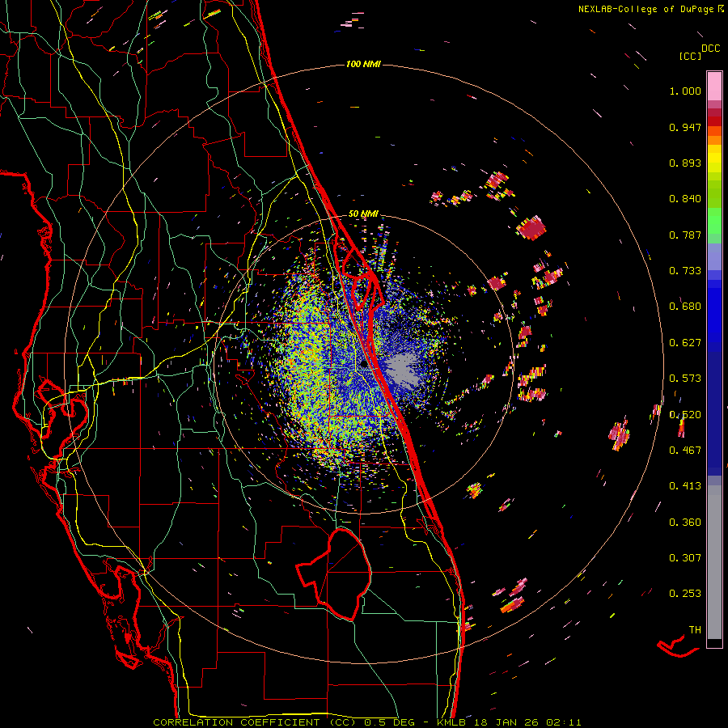728x728 pixels.
Task: Click the 0.413 scale value
Action: click(x=685, y=486)
